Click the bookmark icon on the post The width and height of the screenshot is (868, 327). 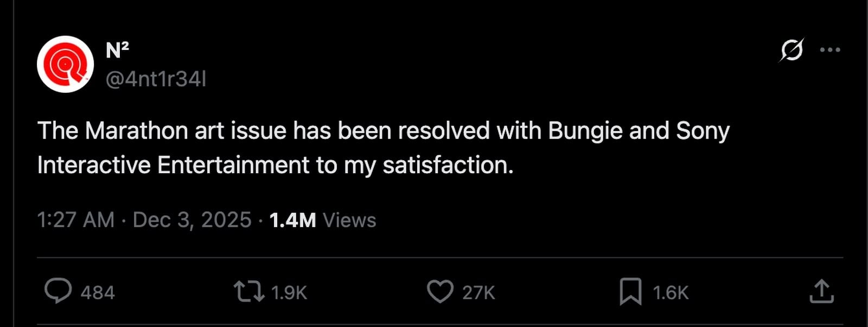pyautogui.click(x=631, y=292)
